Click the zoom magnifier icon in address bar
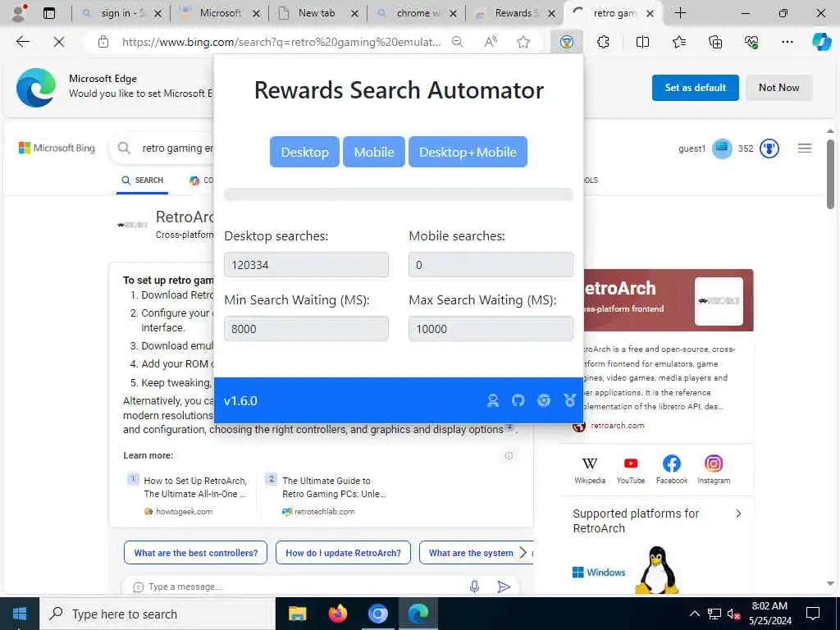840x630 pixels. (457, 42)
